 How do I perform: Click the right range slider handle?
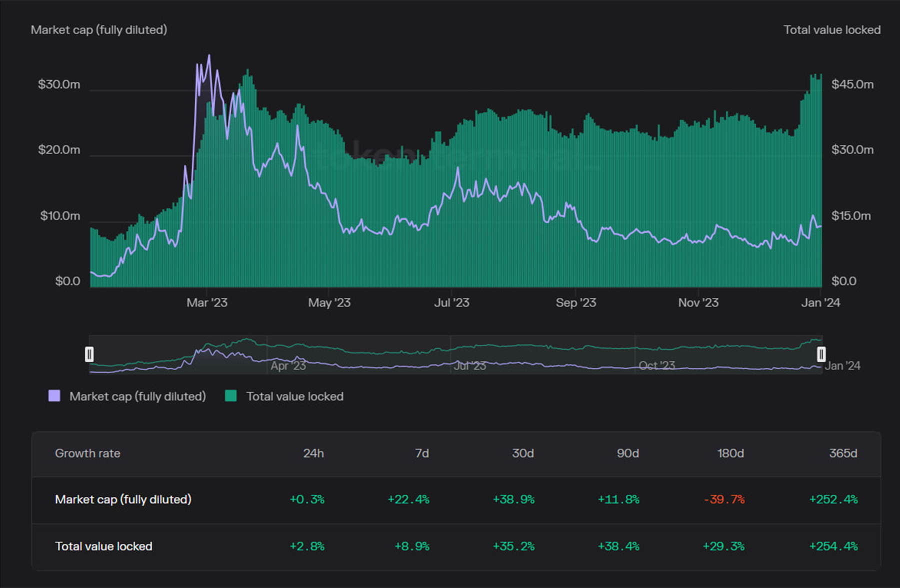(821, 354)
